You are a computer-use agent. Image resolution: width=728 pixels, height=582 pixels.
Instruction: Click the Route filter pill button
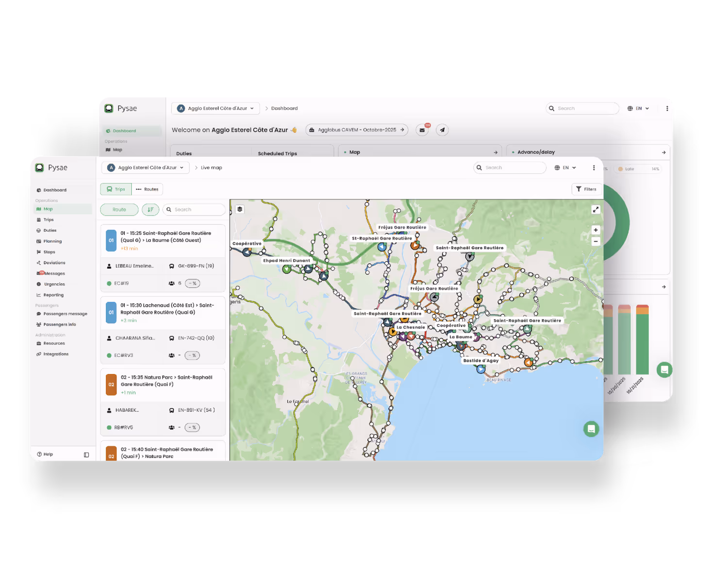(119, 210)
